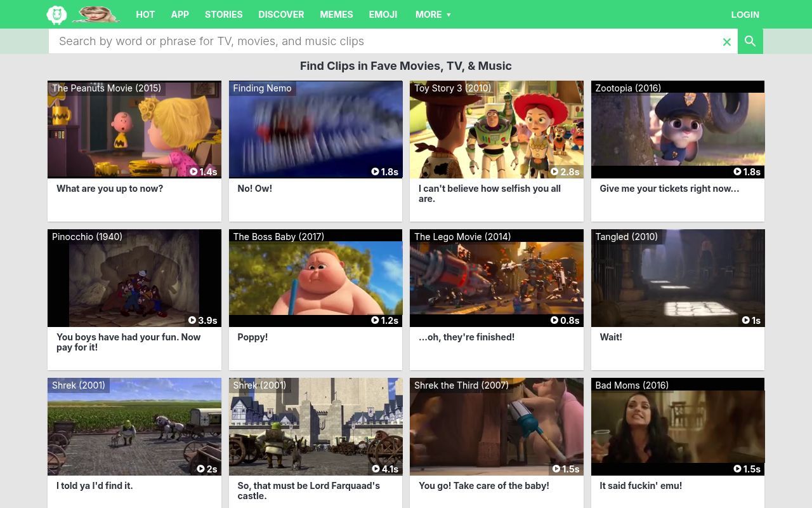Click the blonde woman image beside the logo
The width and height of the screenshot is (812, 508).
pyautogui.click(x=96, y=15)
